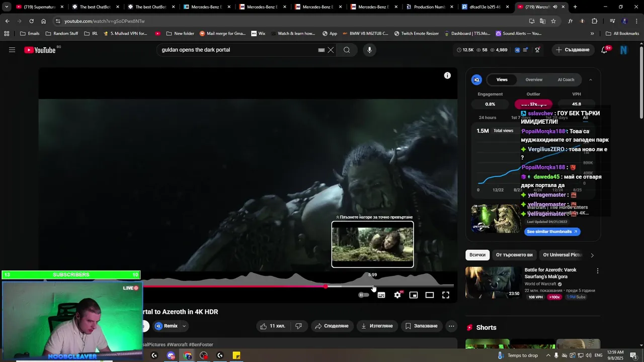Clear the search query with the X icon
644x362 pixels.
click(x=331, y=50)
